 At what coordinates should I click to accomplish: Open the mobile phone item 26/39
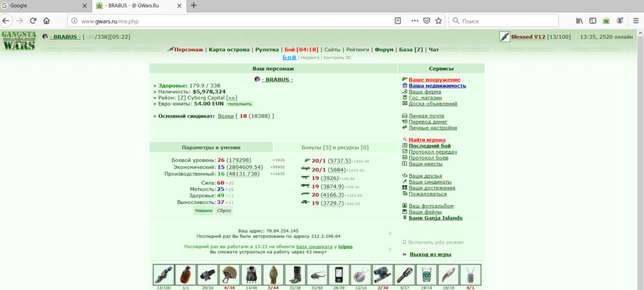[339, 274]
